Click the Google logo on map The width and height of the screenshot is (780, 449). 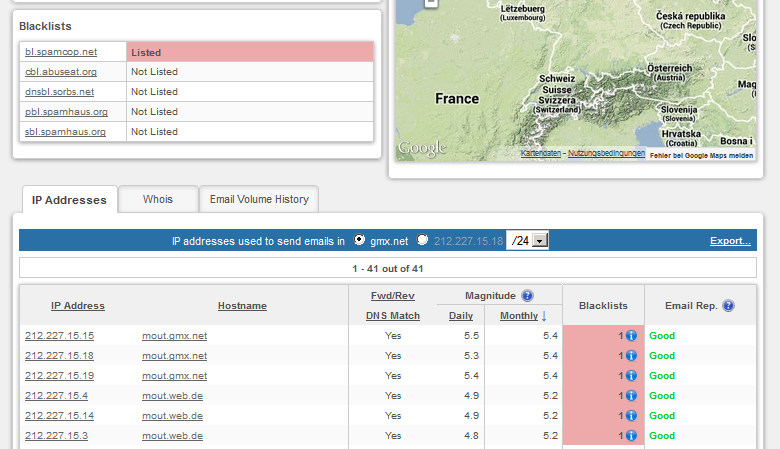pos(422,148)
